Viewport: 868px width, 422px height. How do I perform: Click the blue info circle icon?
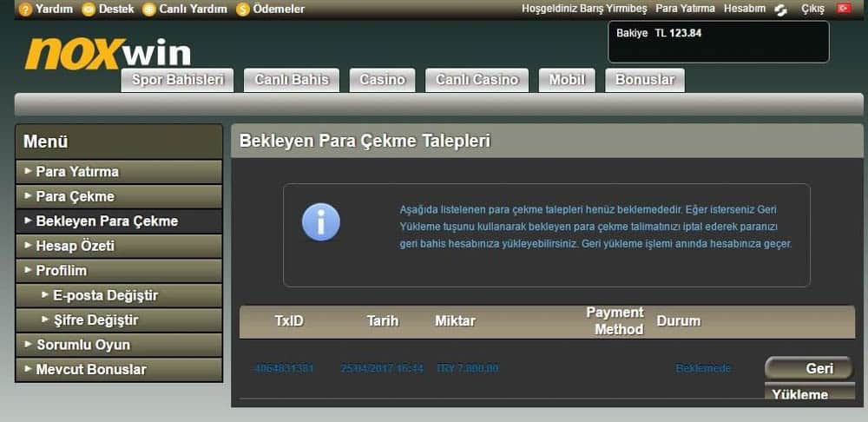(x=321, y=221)
